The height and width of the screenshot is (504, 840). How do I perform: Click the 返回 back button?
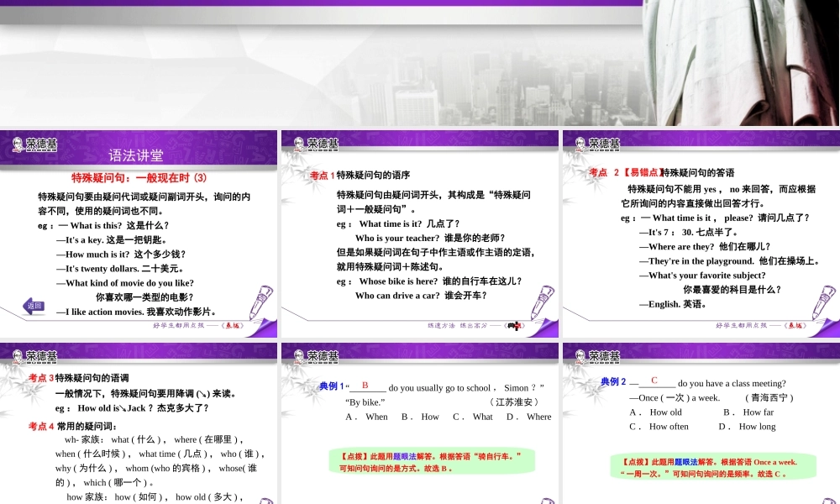34,307
